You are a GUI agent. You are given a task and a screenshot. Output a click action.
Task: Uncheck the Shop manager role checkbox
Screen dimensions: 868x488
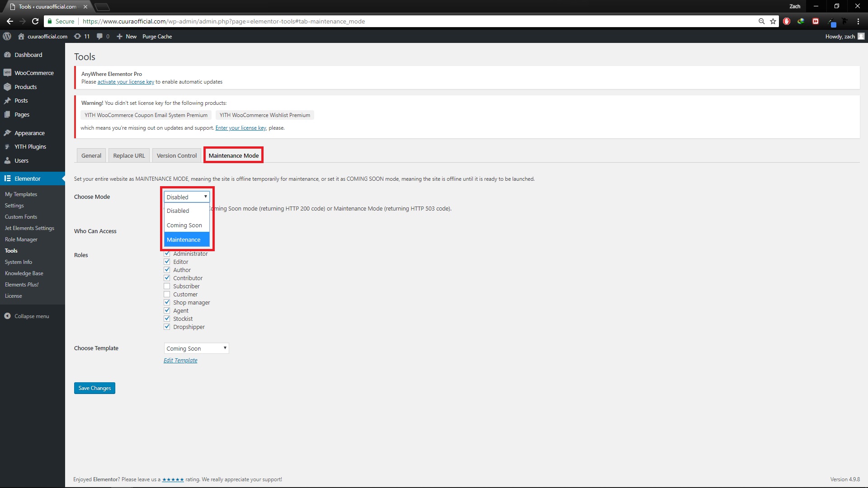167,302
